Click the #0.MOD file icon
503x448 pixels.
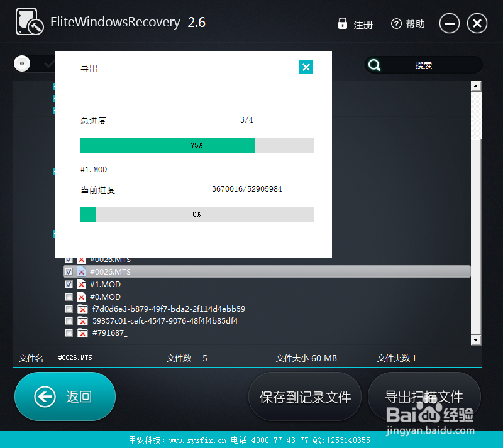[x=82, y=297]
